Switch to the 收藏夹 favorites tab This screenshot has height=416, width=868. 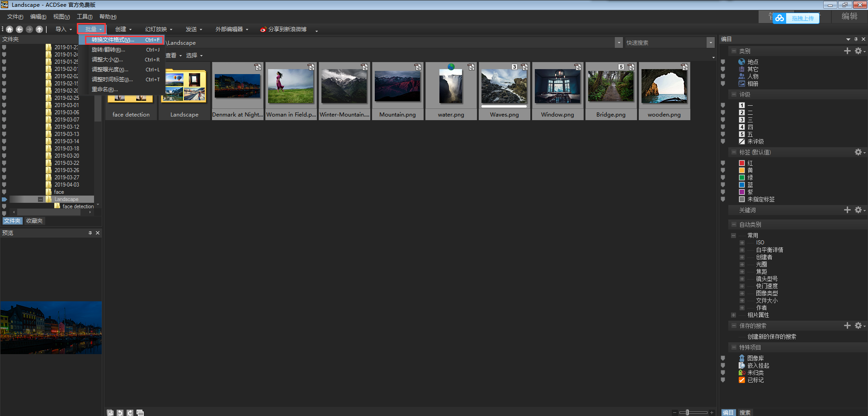(x=34, y=221)
